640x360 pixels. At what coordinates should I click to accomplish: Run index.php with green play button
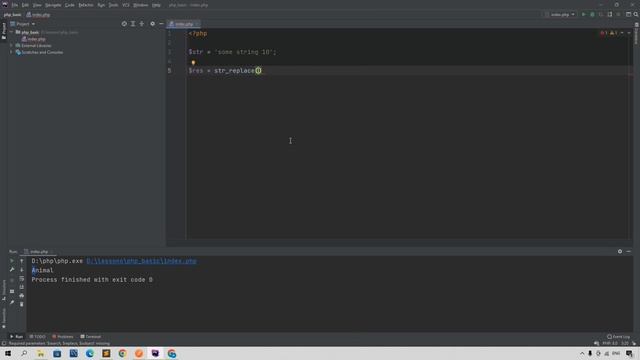(x=584, y=14)
